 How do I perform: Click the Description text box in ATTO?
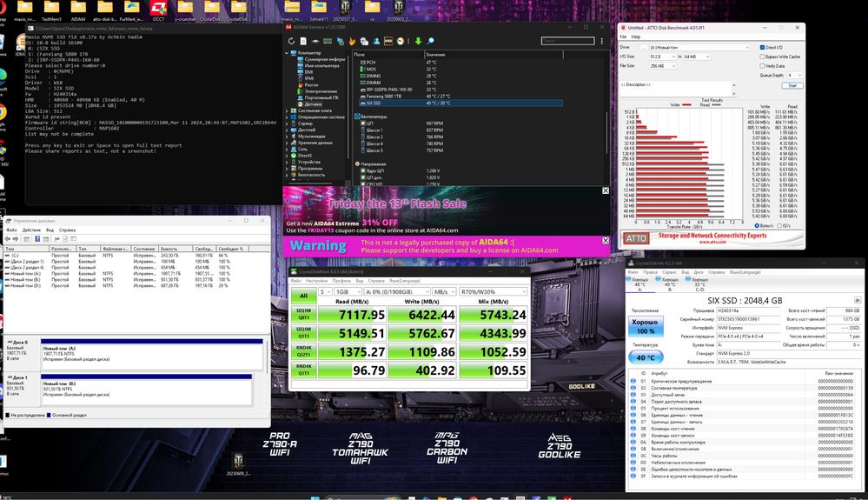676,90
